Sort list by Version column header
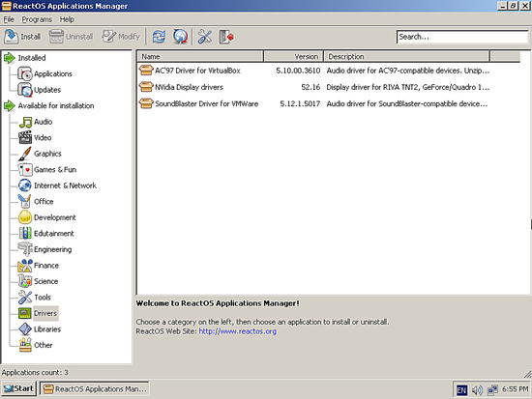 293,56
